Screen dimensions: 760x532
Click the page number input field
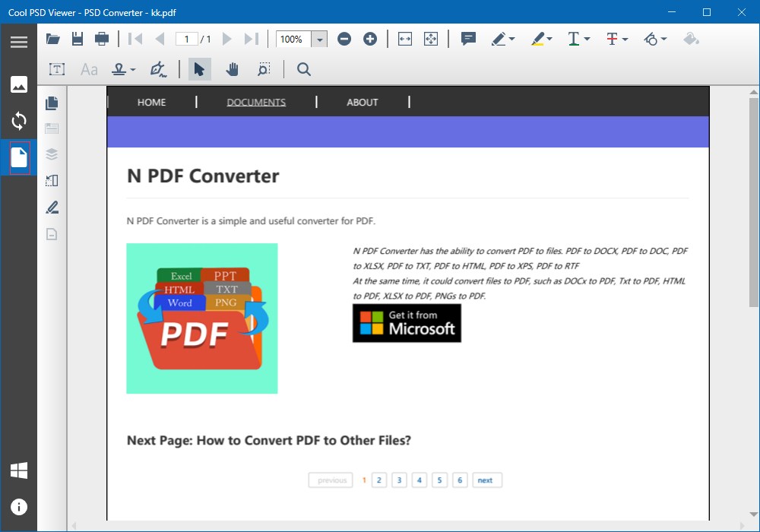coord(187,40)
